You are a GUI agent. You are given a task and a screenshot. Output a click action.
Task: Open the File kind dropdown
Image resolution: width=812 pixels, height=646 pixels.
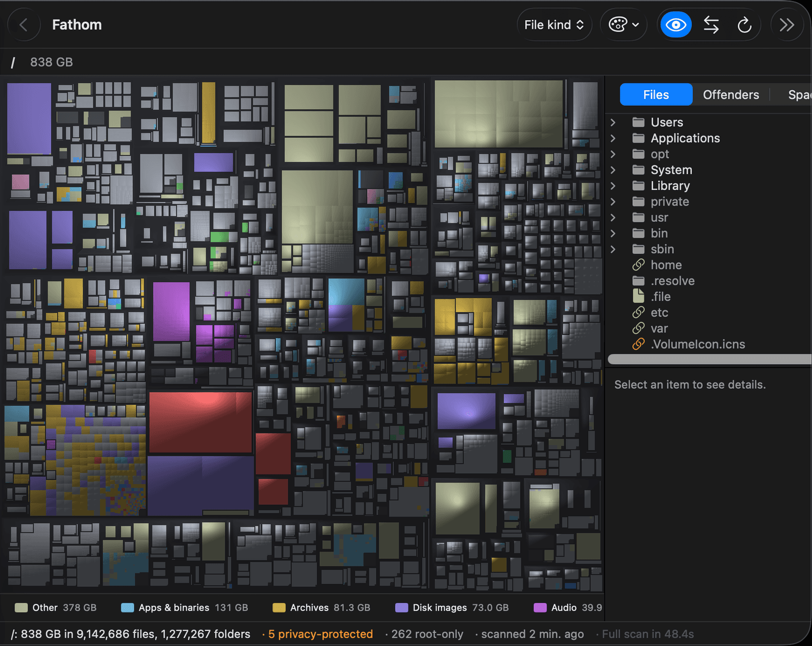pos(554,24)
